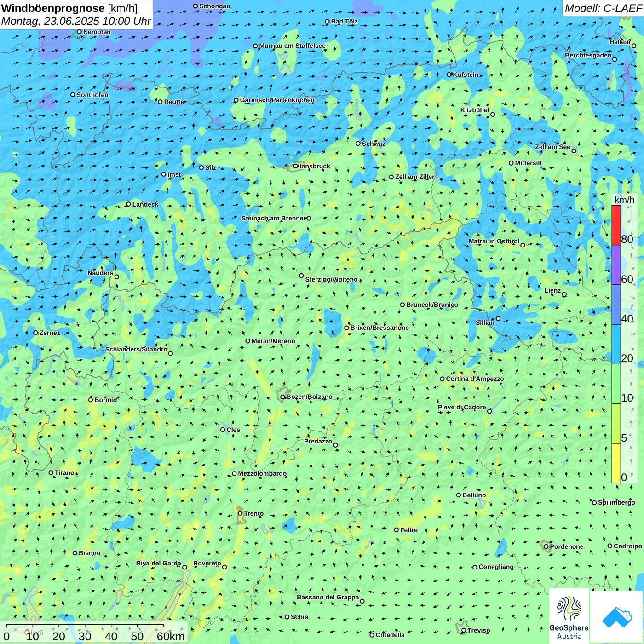Select the Garmisch-Partenkirchen label

277,100
